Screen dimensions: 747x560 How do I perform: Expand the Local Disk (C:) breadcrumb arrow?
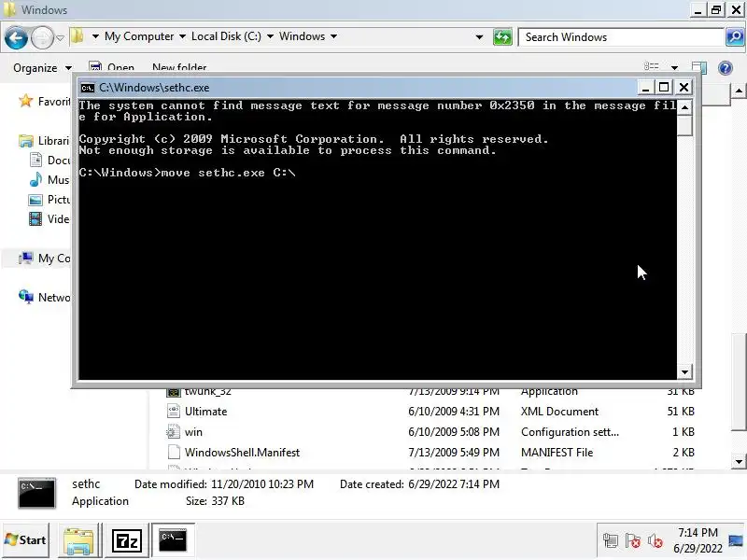click(270, 36)
